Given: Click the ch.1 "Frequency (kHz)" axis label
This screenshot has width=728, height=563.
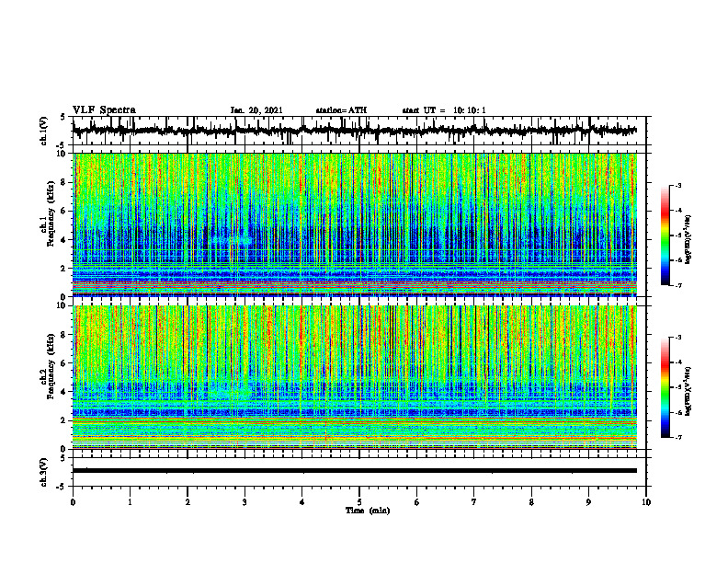Looking at the screenshot, I should (51, 213).
